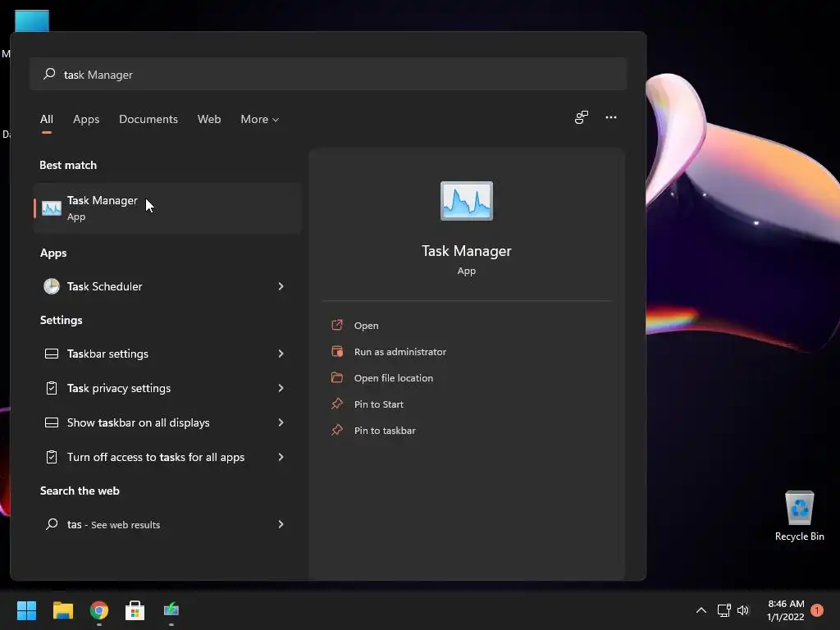This screenshot has height=630, width=840.
Task: Expand Taskbar settings chevron
Action: coord(281,354)
